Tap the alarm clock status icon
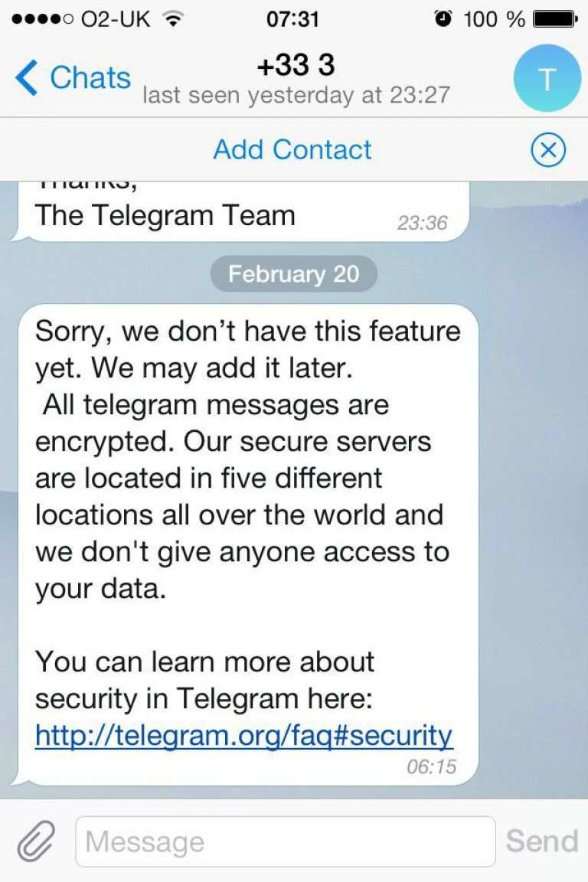Viewport: 588px width, 882px height. click(443, 19)
